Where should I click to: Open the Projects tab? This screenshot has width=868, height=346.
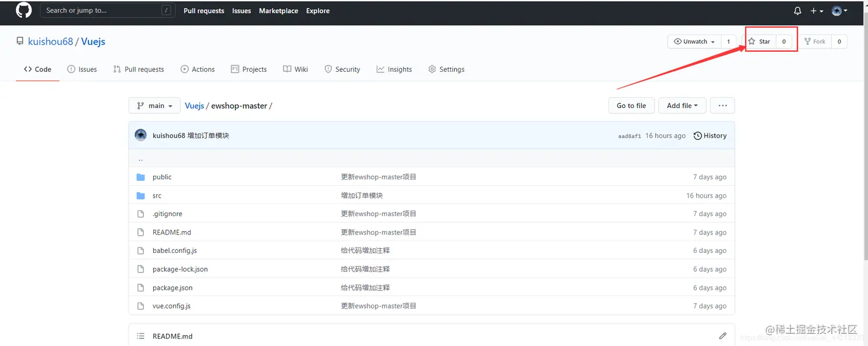(249, 69)
